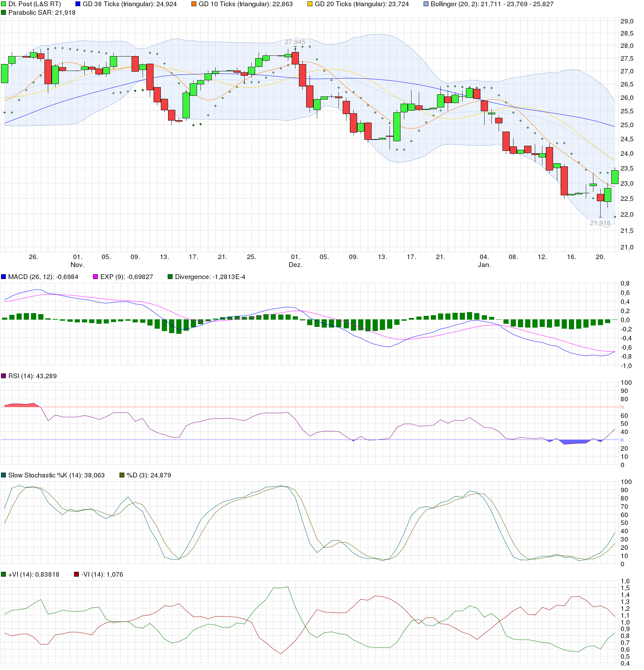644x670 pixels.
Task: Click the green +VI (14) swatch
Action: pyautogui.click(x=3, y=574)
